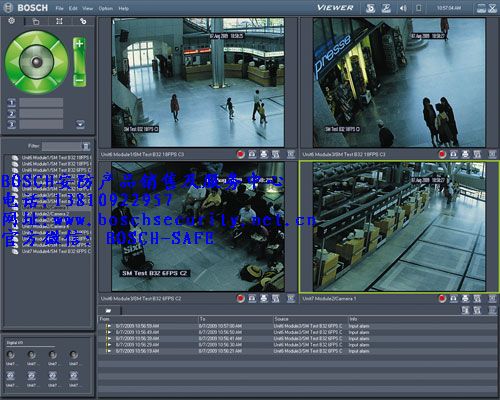Click the preset 1 name field
The height and width of the screenshot is (400, 500).
pyautogui.click(x=41, y=103)
